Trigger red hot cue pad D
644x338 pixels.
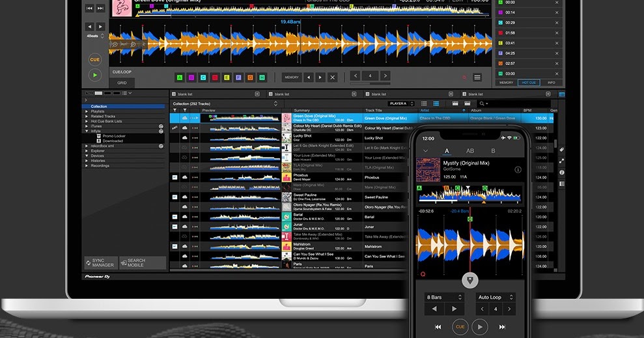coord(215,77)
